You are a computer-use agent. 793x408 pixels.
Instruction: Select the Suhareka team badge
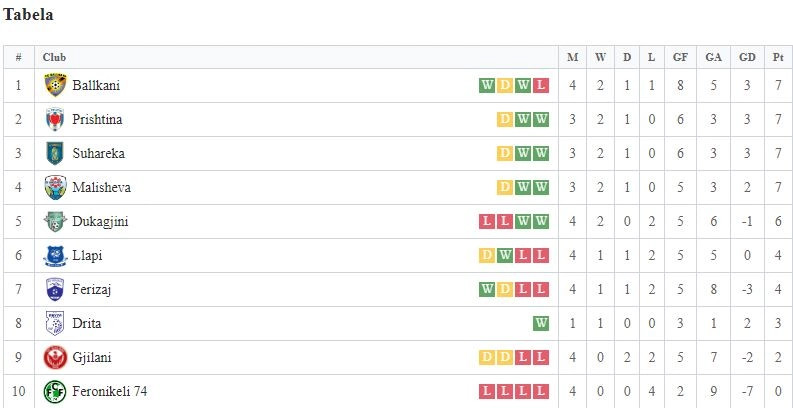[55, 153]
